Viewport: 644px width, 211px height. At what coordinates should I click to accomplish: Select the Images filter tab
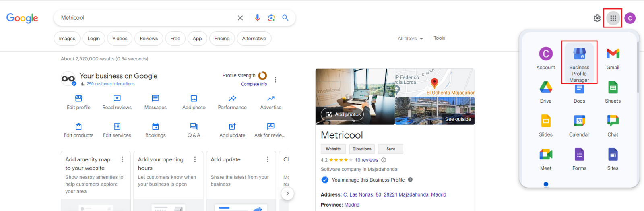pyautogui.click(x=67, y=39)
